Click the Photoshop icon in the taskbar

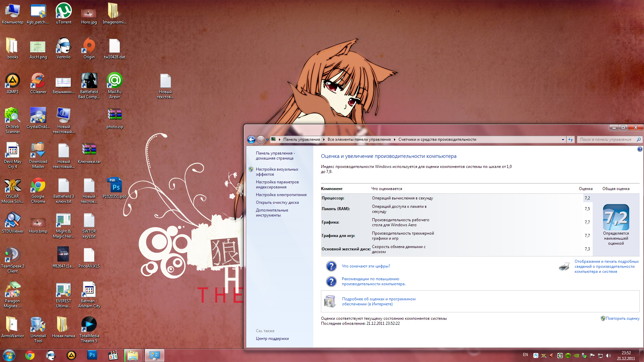[x=92, y=355]
